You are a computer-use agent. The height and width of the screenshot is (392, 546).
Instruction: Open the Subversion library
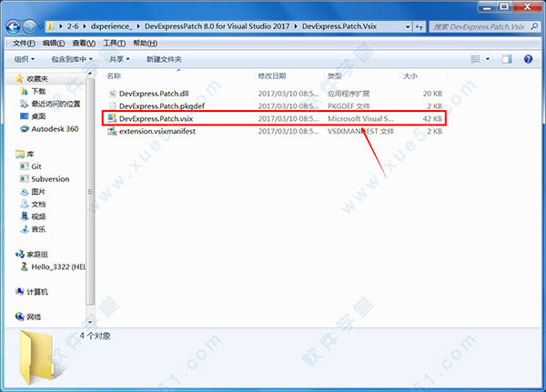click(x=50, y=179)
